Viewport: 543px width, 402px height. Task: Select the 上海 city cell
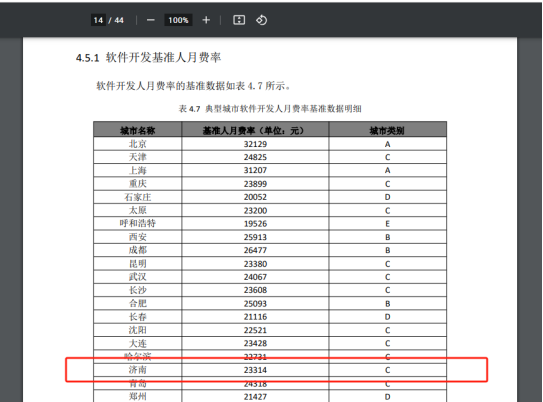(137, 170)
